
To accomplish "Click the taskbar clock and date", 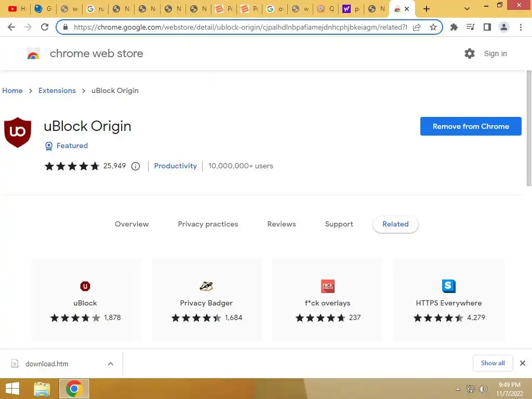I will [x=509, y=389].
